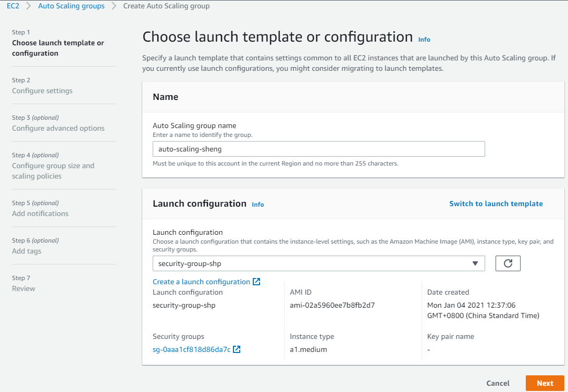Select Step 2 Configure settings
This screenshot has height=392, width=568.
tap(42, 91)
